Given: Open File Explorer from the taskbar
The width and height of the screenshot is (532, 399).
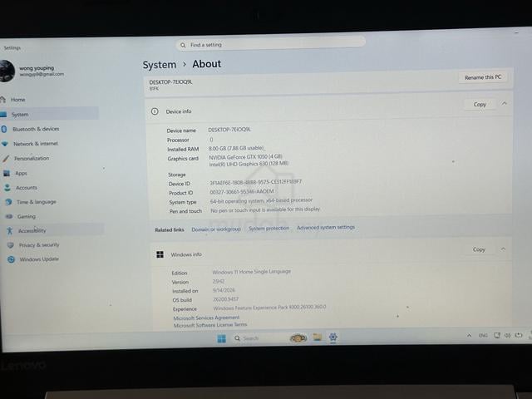Looking at the screenshot, I should 318,337.
